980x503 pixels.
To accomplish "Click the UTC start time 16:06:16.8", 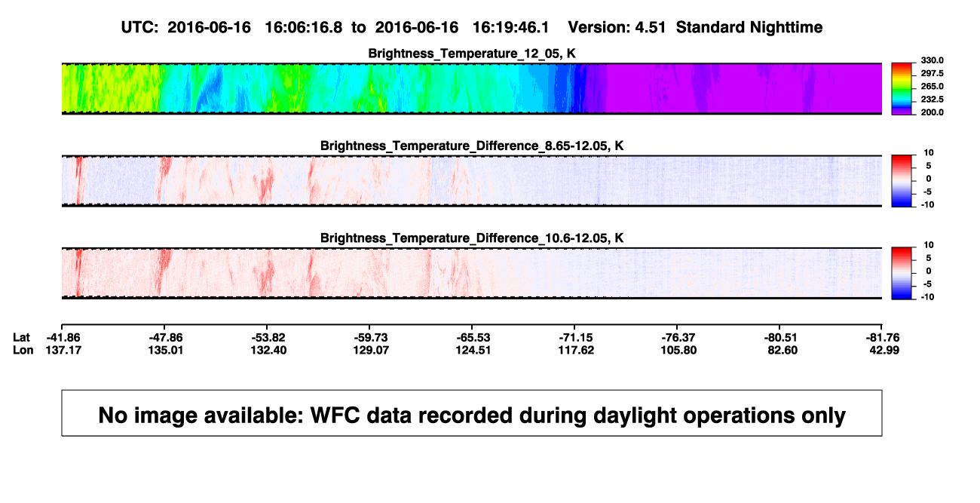I will point(302,27).
